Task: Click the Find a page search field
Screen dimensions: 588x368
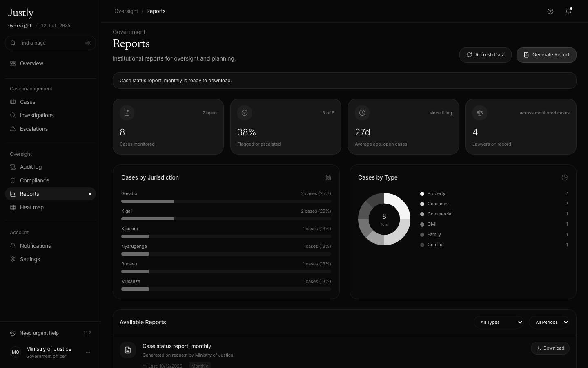Action: click(x=51, y=43)
